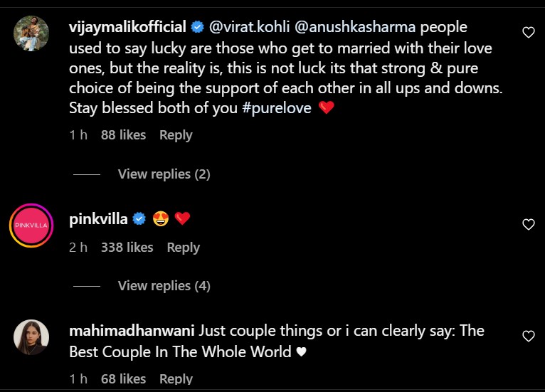Reply to pinkvilla's comment

click(183, 248)
